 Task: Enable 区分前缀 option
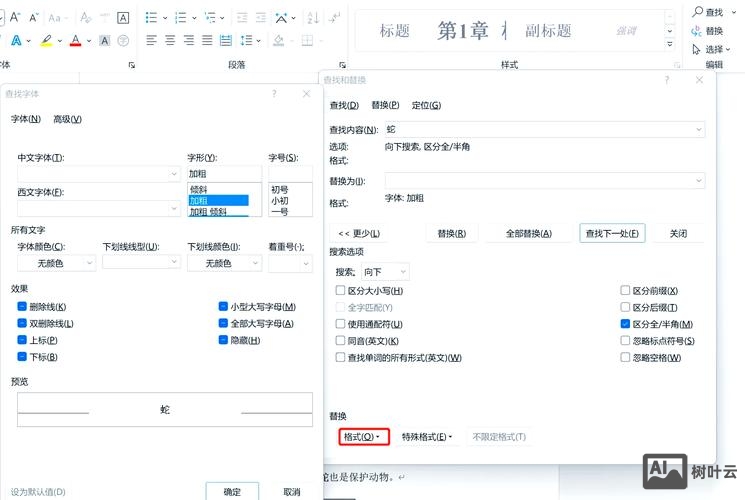coord(625,290)
